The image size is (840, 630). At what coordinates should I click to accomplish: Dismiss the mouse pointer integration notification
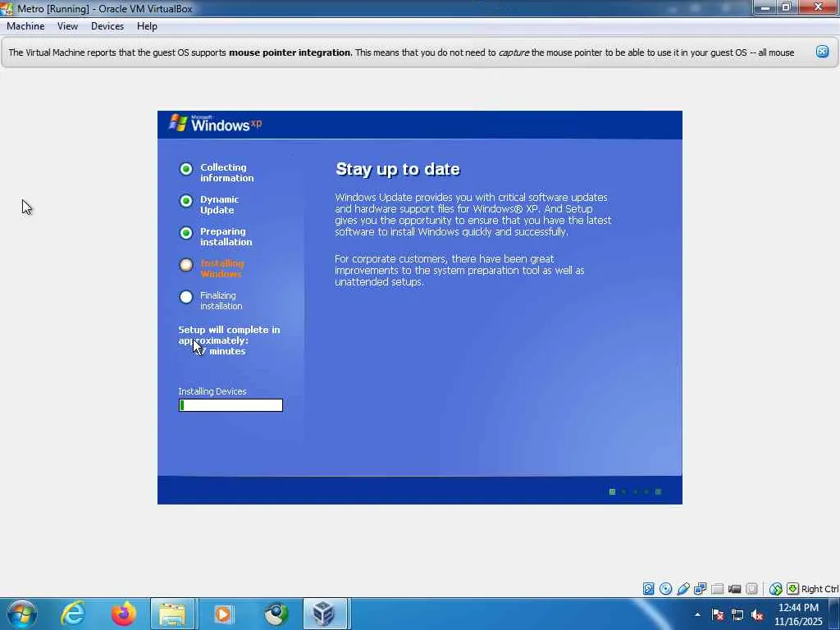[x=822, y=52]
